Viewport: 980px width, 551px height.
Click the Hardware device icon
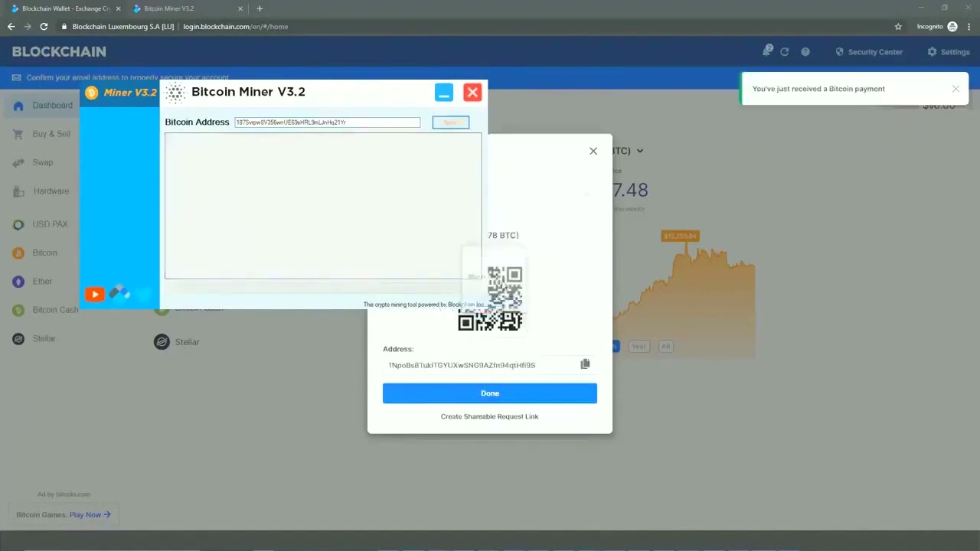(18, 191)
